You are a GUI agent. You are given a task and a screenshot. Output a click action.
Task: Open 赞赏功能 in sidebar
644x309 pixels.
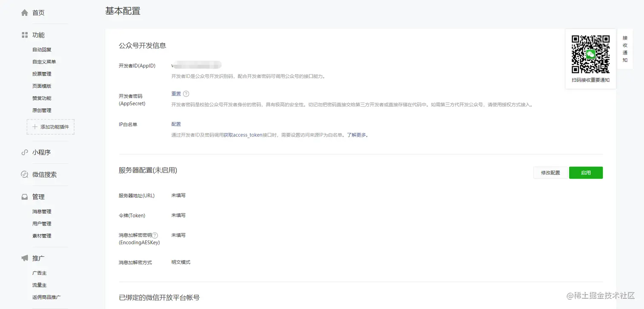(x=42, y=98)
